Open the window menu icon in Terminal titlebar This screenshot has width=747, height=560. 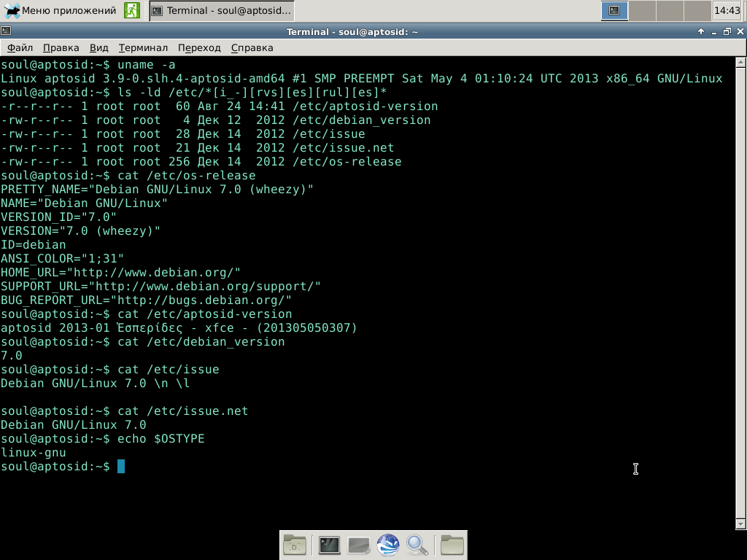[x=6, y=31]
